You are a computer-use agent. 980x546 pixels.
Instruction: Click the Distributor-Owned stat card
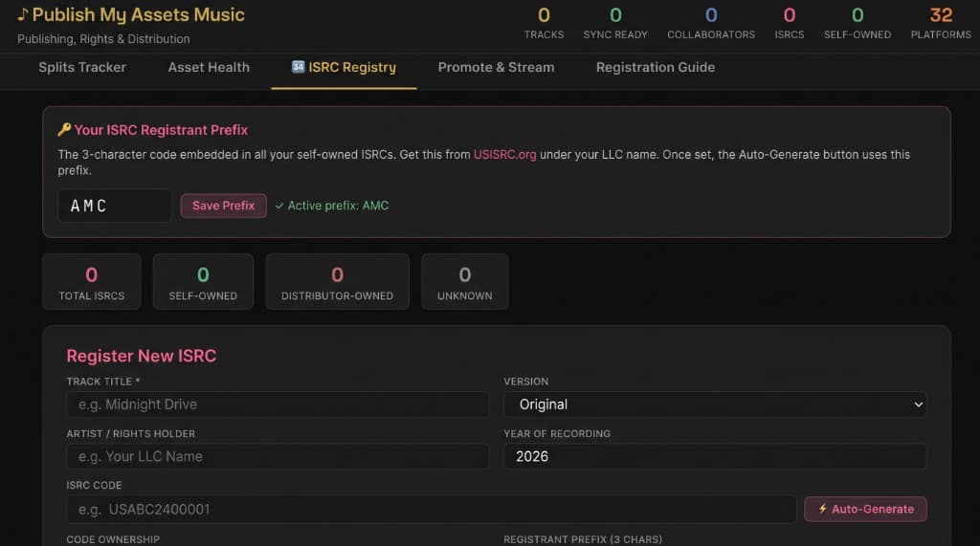tap(338, 282)
